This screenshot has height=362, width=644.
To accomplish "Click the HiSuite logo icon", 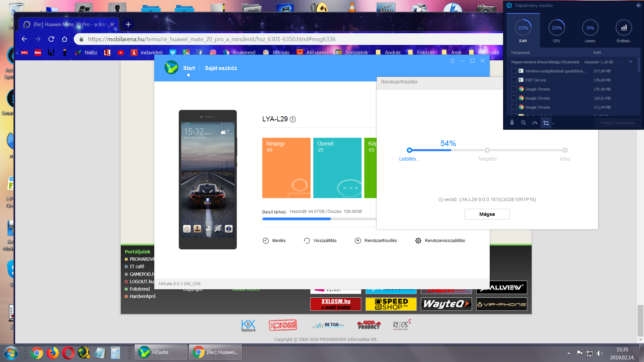I will click(x=171, y=67).
